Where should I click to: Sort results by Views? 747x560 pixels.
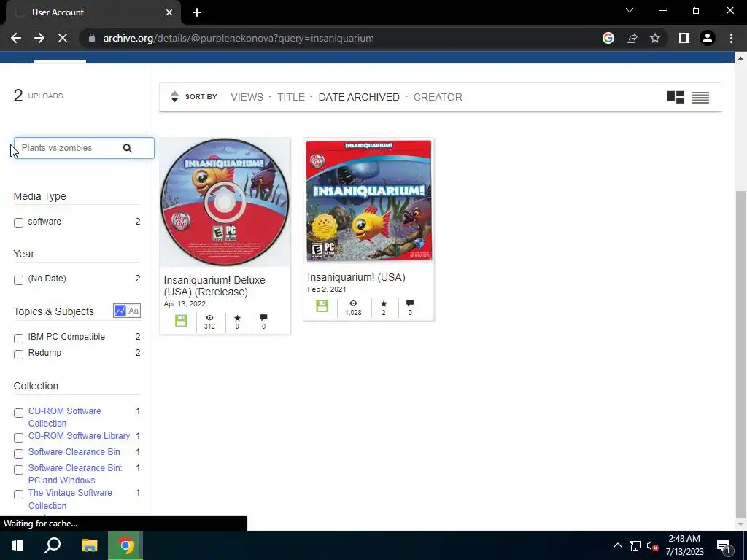(247, 97)
